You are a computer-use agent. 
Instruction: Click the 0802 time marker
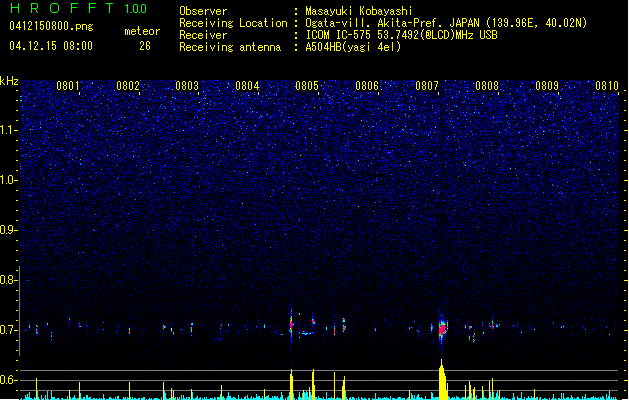click(x=128, y=86)
